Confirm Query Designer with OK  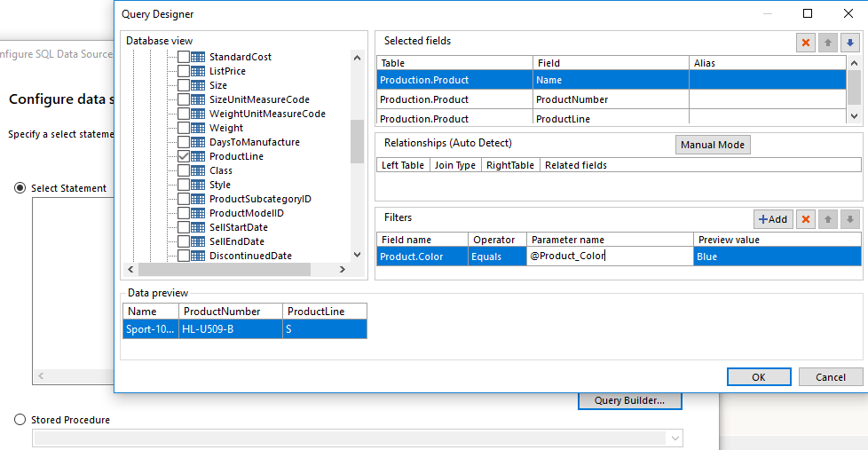[x=759, y=377]
